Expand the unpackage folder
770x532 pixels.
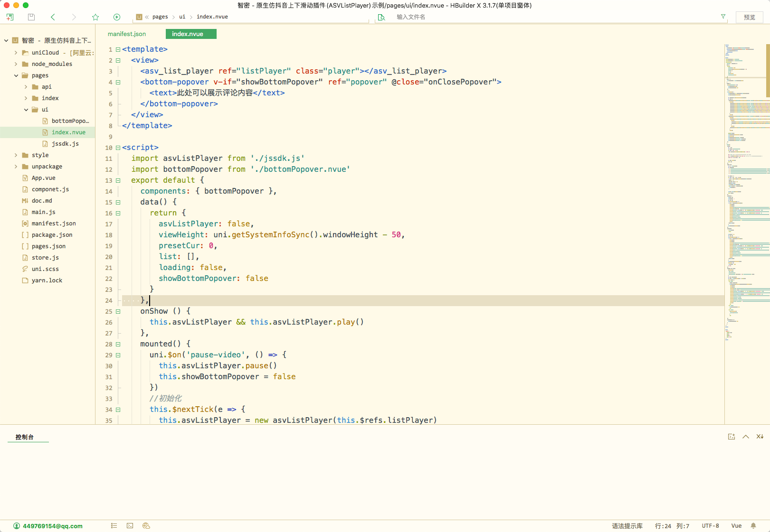click(x=16, y=167)
